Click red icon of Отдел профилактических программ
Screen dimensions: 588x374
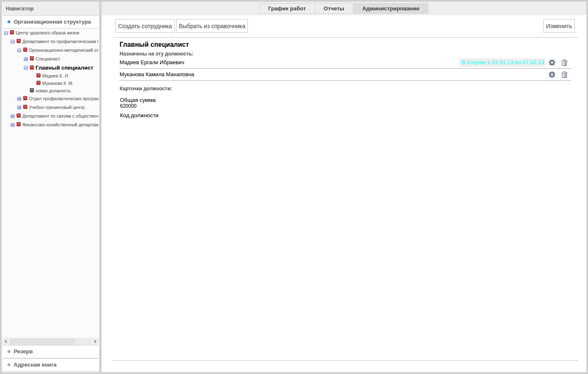(25, 98)
